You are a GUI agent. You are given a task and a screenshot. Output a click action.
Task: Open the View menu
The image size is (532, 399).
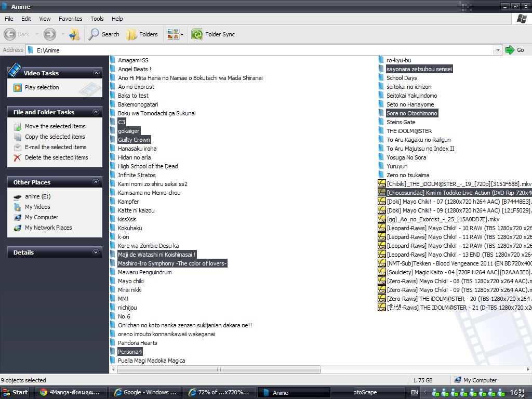tap(45, 19)
